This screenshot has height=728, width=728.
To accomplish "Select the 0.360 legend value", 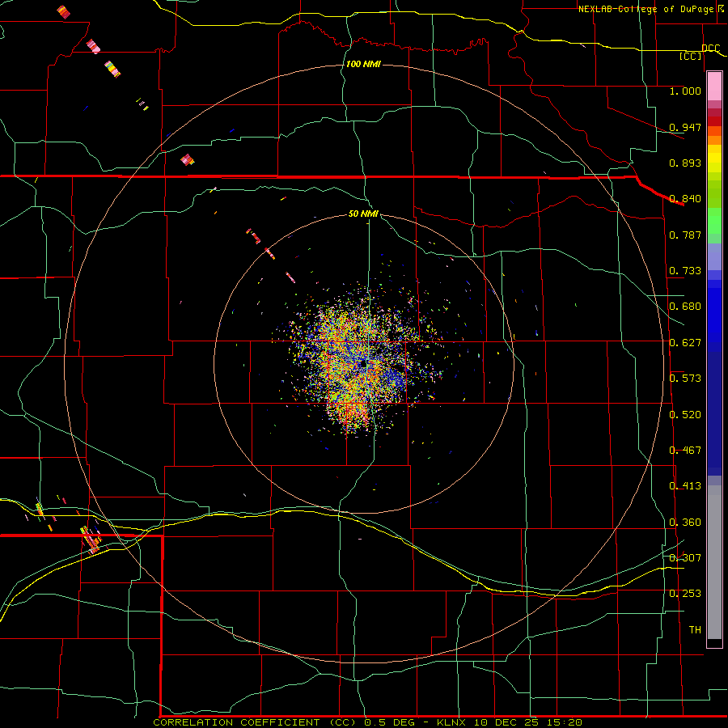I will (x=685, y=523).
